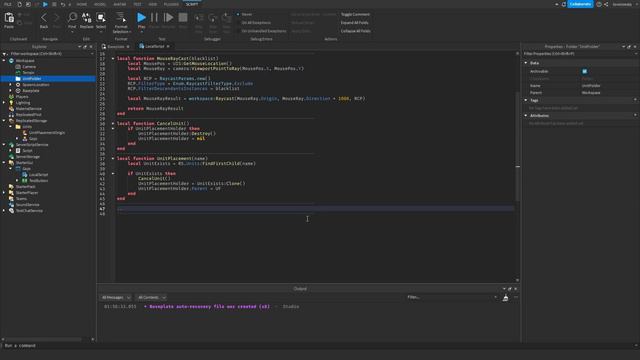Image resolution: width=640 pixels, height=360 pixels.
Task: Toggle the Archivable checkbox
Action: tap(584, 71)
